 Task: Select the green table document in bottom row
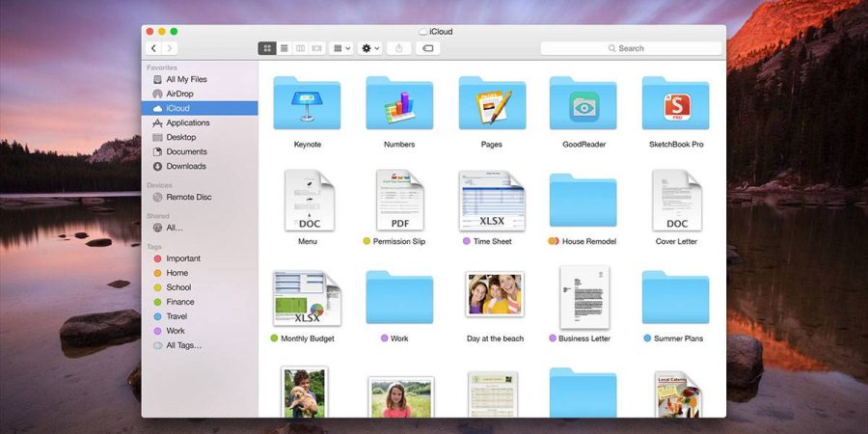pyautogui.click(x=493, y=394)
